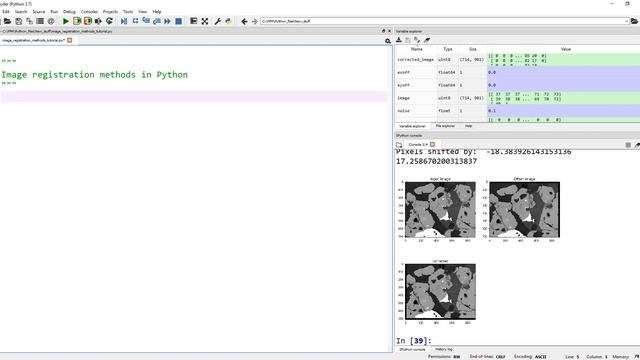Open the Tools menu
This screenshot has height=360, width=640.
[128, 12]
